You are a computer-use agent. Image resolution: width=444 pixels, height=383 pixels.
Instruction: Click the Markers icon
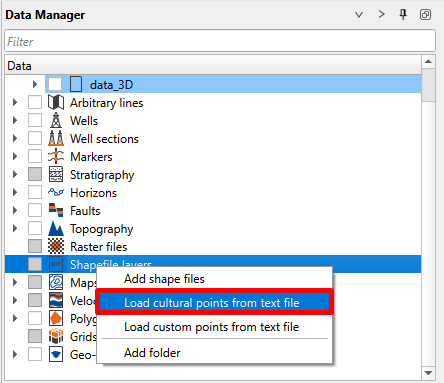pyautogui.click(x=56, y=156)
